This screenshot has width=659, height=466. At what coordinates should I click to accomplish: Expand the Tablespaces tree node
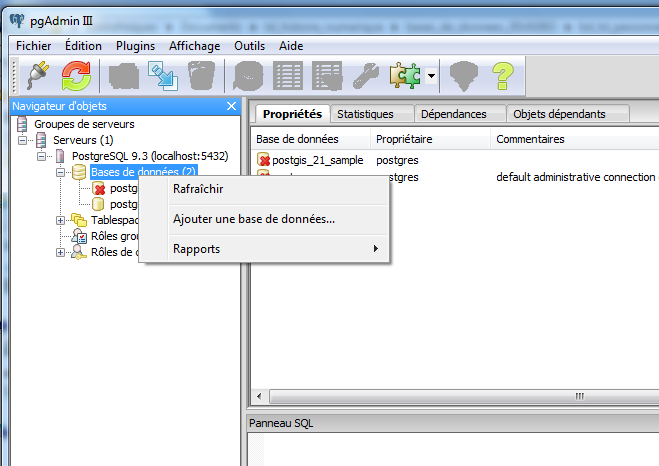point(61,220)
